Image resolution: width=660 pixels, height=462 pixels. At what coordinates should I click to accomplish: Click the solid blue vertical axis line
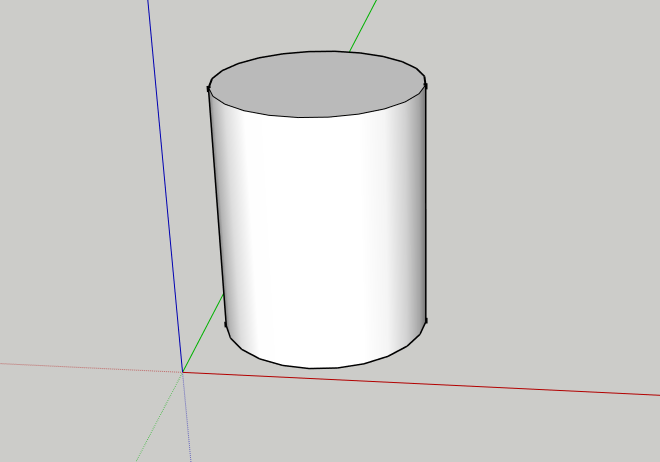tap(165, 185)
